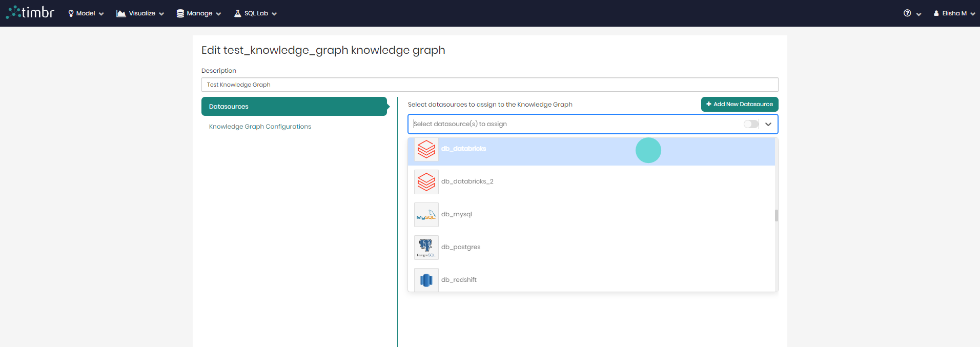The width and height of the screenshot is (980, 347).
Task: Click the Description text field
Action: (x=489, y=85)
